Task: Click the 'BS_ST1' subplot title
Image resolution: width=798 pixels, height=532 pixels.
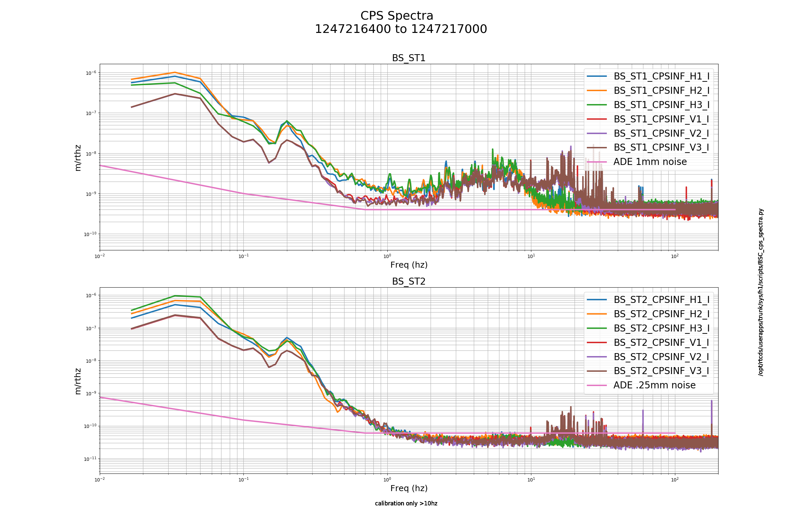Action: click(409, 58)
